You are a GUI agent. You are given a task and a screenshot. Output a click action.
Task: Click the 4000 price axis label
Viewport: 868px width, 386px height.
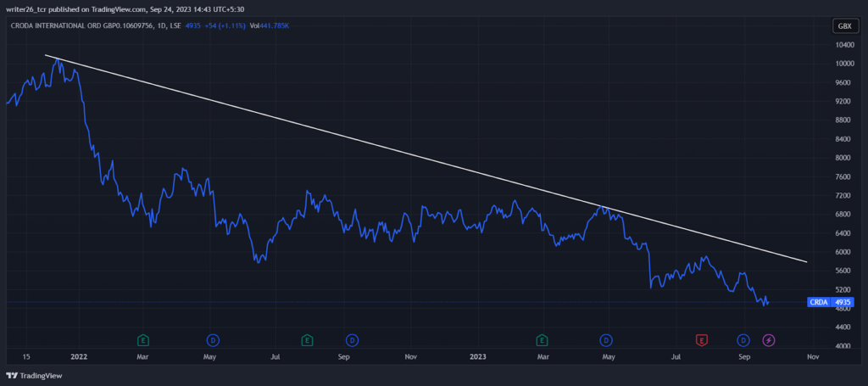tap(843, 346)
